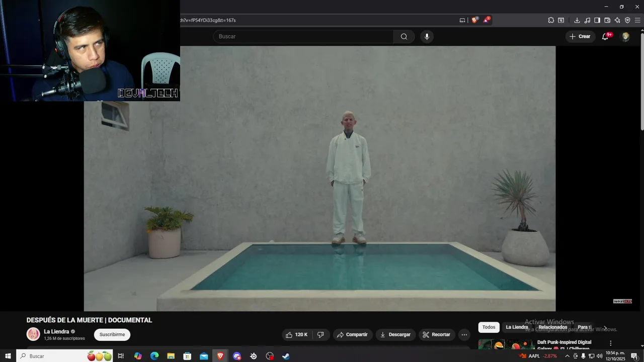Open the network tray icon
Viewport: 644px width, 362px height.
pos(591,356)
